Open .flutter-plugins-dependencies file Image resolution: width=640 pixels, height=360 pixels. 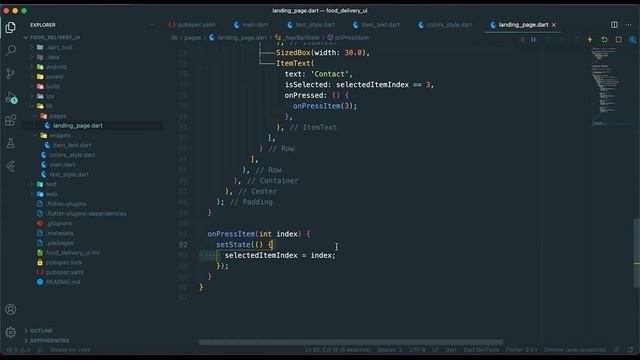[x=86, y=214]
